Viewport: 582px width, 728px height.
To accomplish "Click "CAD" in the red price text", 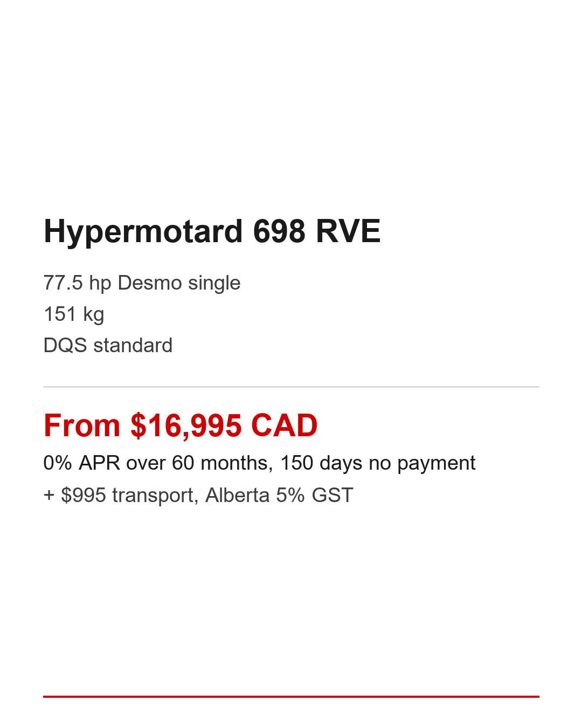I will pos(284,425).
